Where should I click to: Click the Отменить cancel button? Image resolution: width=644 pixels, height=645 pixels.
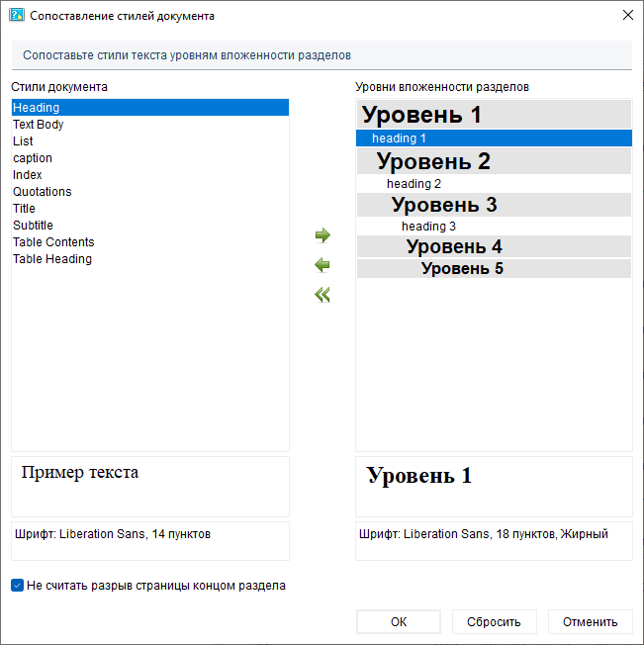pyautogui.click(x=590, y=621)
